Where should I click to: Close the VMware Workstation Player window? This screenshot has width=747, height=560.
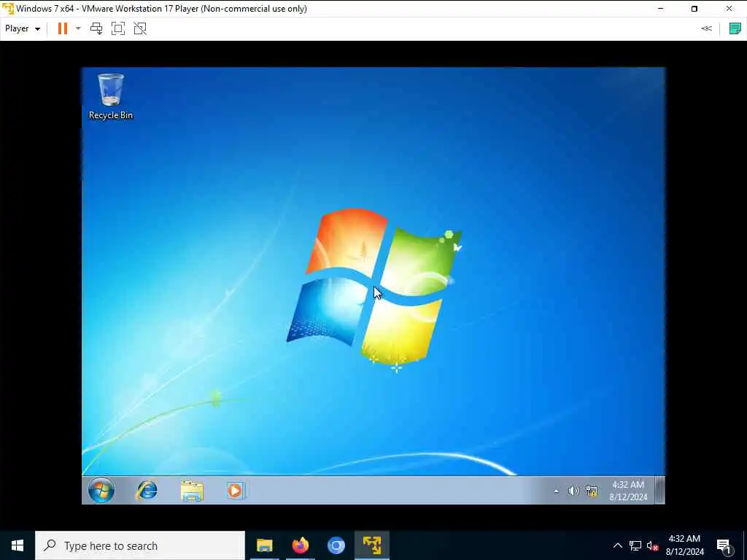[x=729, y=9]
